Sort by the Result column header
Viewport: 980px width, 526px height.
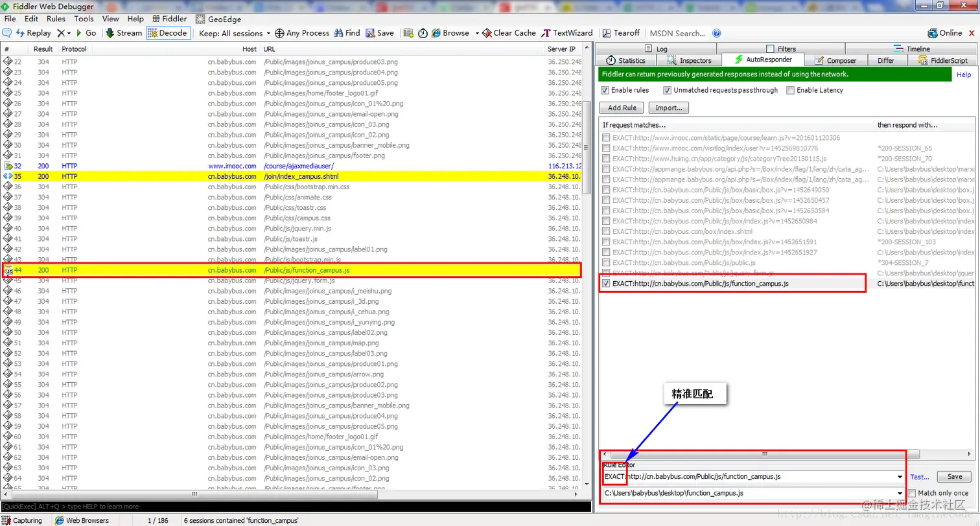[43, 49]
